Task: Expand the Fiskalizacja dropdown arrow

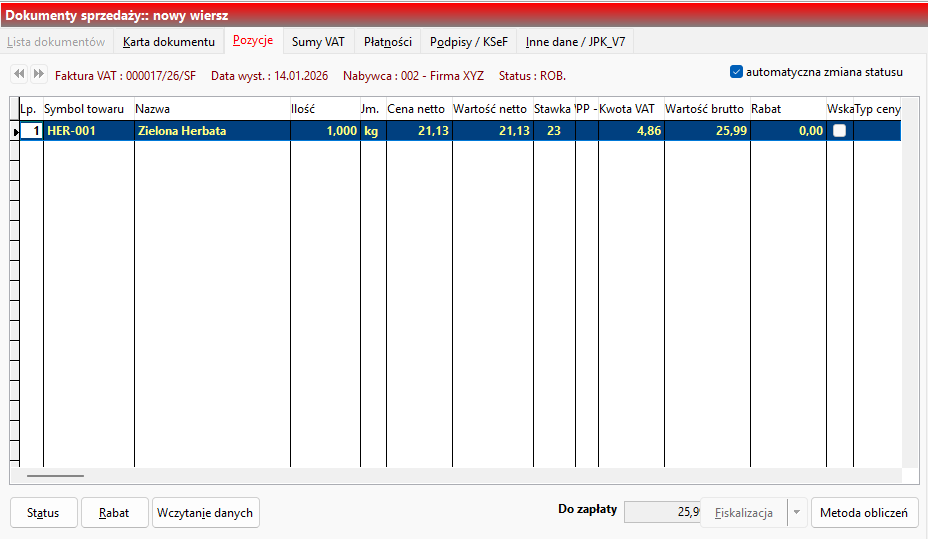Action: coord(797,513)
